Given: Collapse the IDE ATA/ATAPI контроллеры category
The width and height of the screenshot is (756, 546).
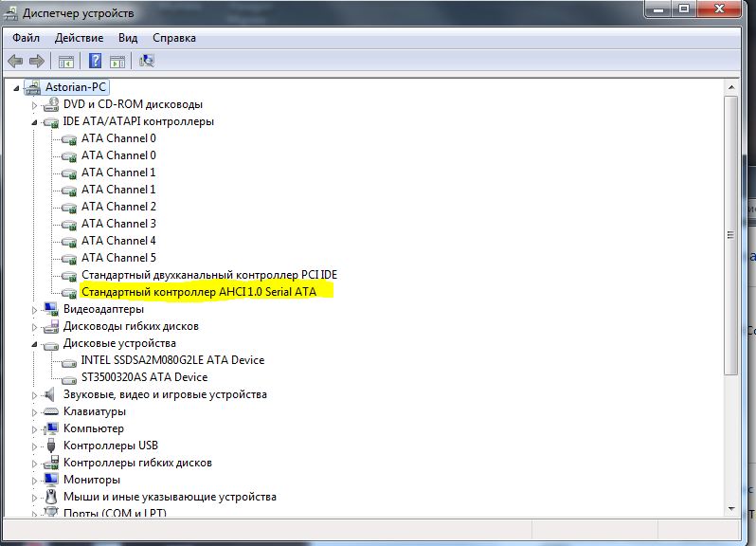Looking at the screenshot, I should pos(34,122).
